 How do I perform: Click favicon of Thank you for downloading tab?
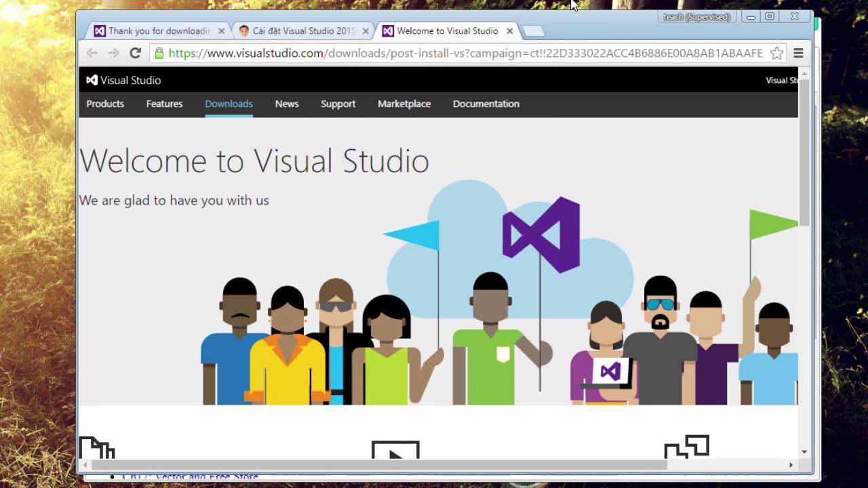pyautogui.click(x=100, y=30)
